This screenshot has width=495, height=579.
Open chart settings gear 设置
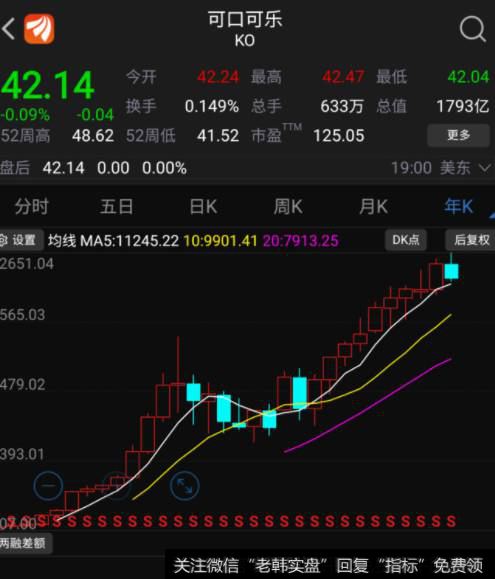click(x=21, y=240)
